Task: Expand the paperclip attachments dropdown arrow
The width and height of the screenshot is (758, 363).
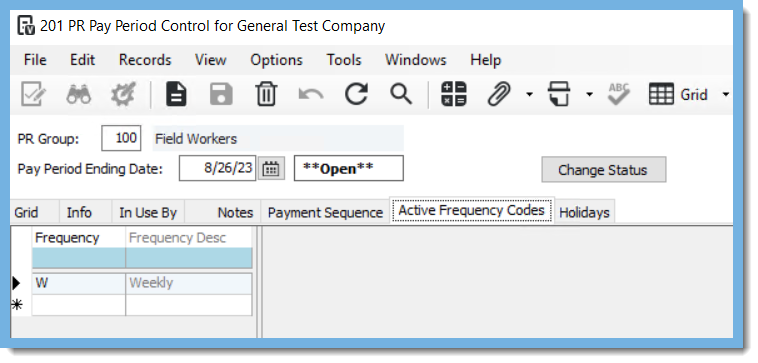Action: tap(529, 94)
